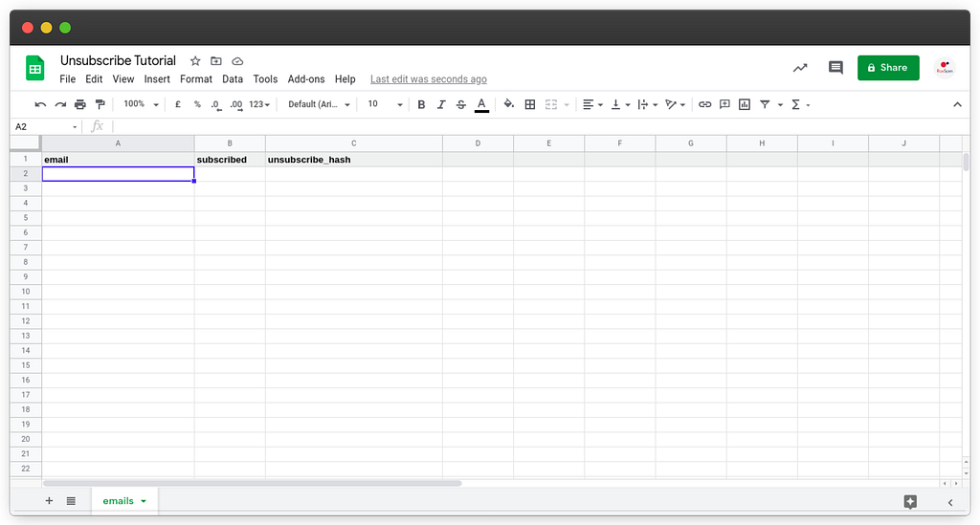
Task: Select the Paint format roller icon
Action: tap(100, 104)
